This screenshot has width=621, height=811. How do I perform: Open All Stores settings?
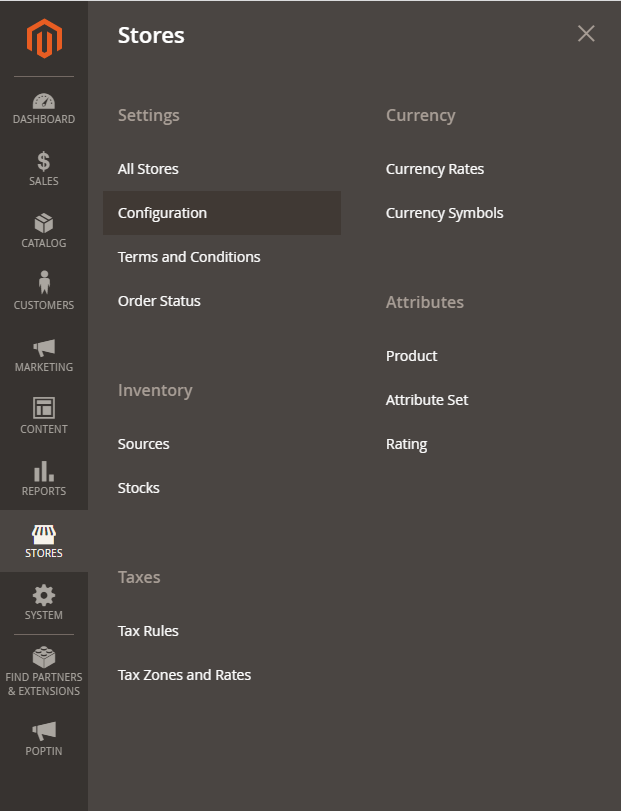[x=148, y=169]
